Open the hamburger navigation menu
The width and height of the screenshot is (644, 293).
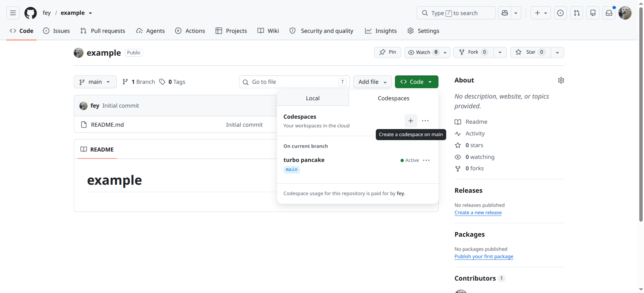click(x=13, y=13)
